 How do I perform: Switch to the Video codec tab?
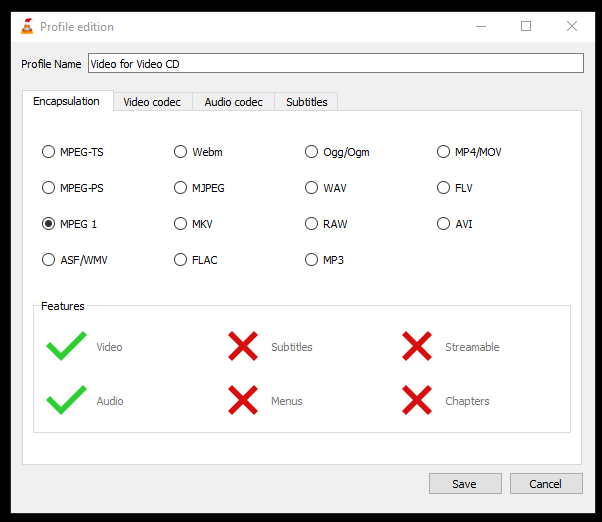[152, 102]
